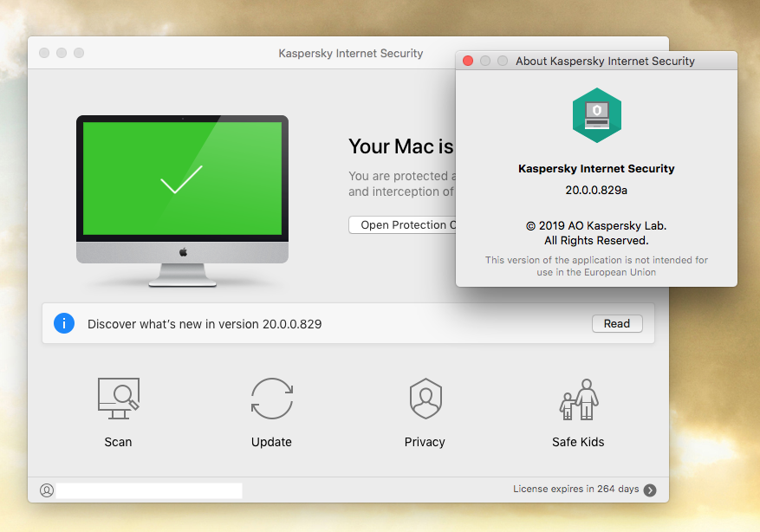
Task: Click the 'You are protected' description text
Action: [402, 184]
